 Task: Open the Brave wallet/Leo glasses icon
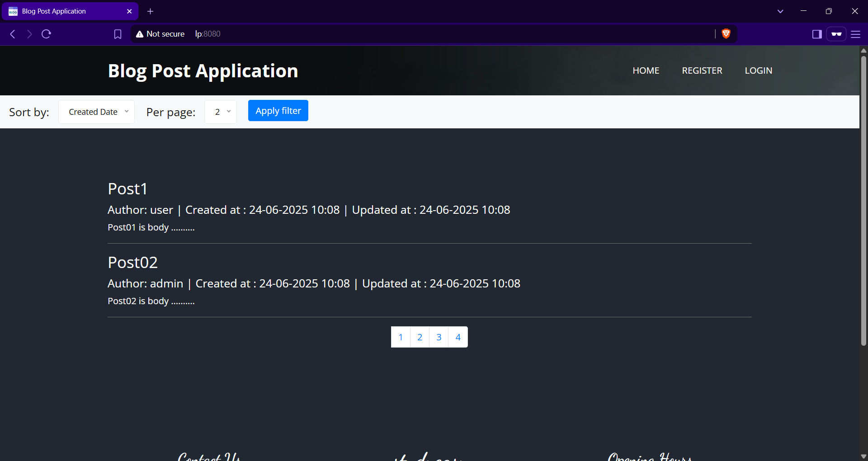836,34
